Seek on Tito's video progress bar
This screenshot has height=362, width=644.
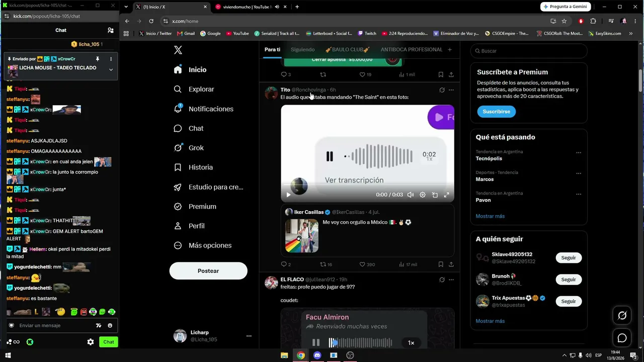(367, 185)
